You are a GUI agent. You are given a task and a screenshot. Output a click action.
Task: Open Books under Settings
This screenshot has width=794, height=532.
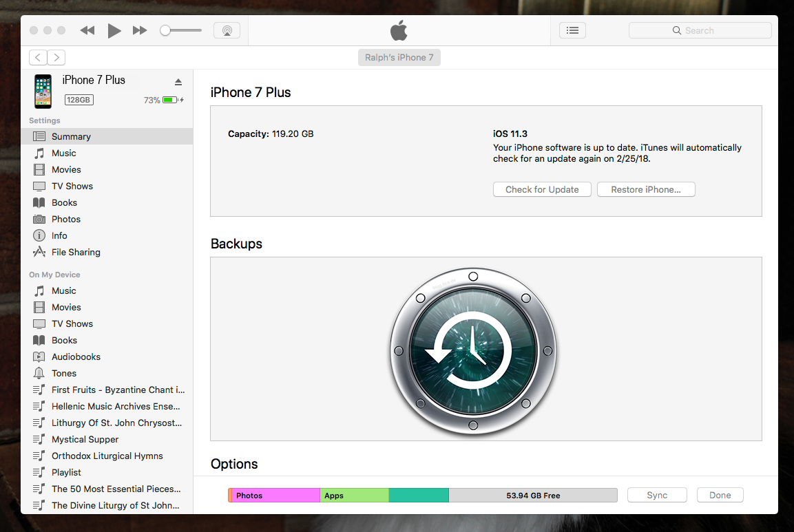tap(107, 202)
